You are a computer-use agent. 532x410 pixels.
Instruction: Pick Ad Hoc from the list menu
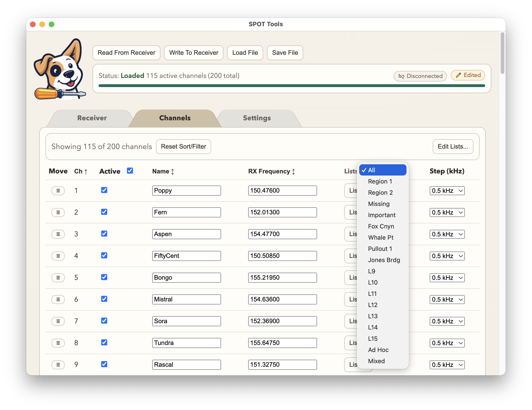click(383, 350)
